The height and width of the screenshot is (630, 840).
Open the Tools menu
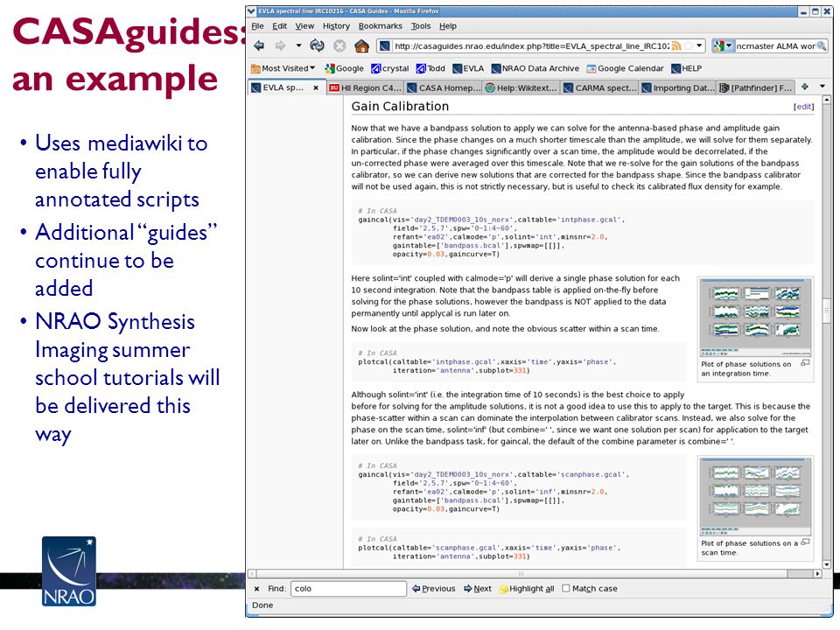[421, 25]
